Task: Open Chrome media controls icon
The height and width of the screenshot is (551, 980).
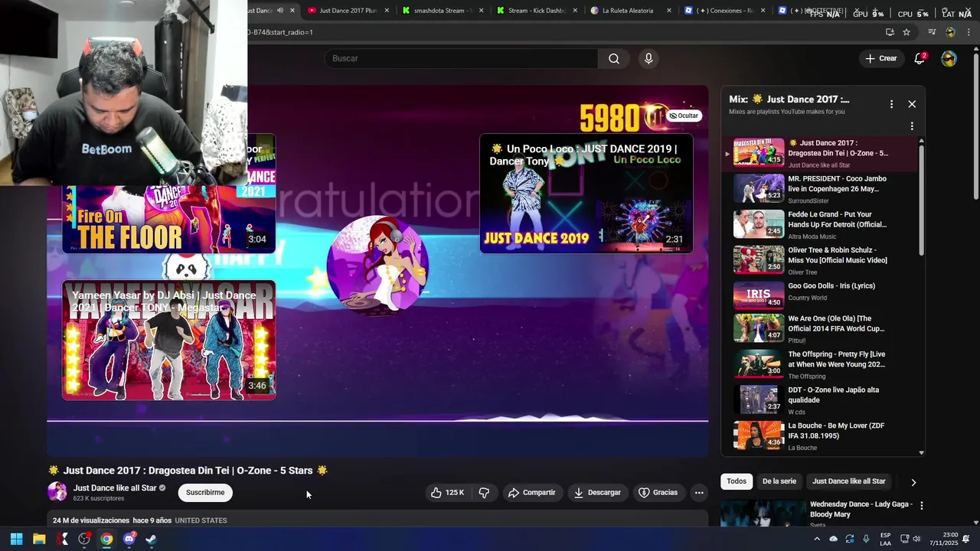Action: click(x=932, y=32)
